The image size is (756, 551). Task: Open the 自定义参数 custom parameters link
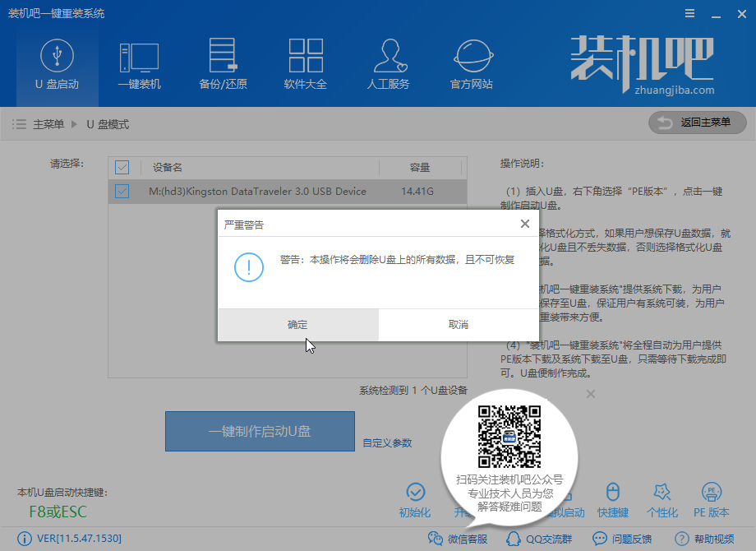[x=387, y=443]
